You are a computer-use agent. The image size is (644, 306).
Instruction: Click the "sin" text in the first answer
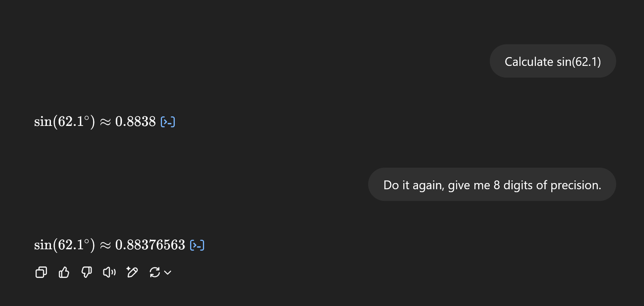point(43,122)
